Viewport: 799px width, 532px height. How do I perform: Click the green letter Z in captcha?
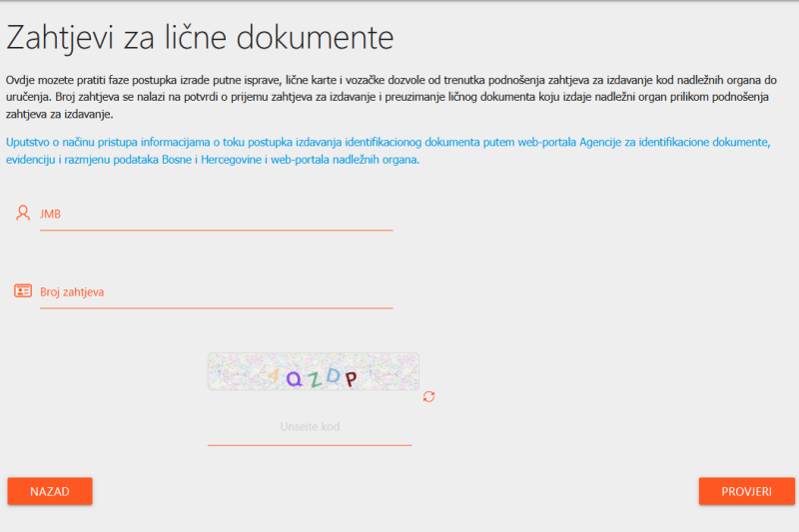(314, 378)
